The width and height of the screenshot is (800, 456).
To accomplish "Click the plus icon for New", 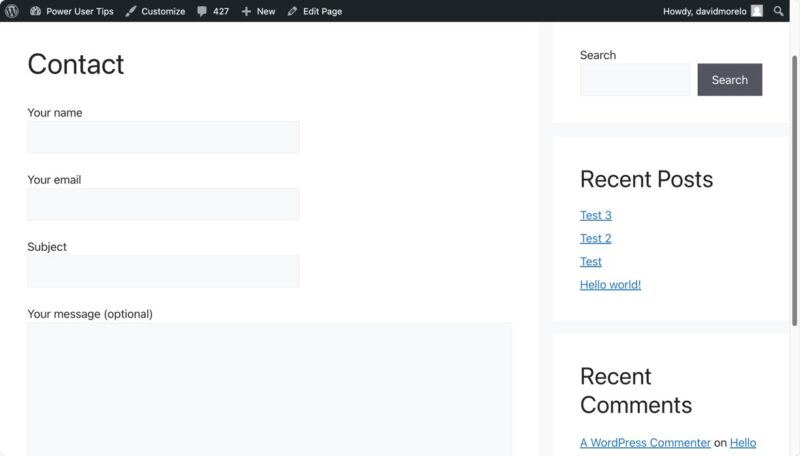I will tap(246, 11).
